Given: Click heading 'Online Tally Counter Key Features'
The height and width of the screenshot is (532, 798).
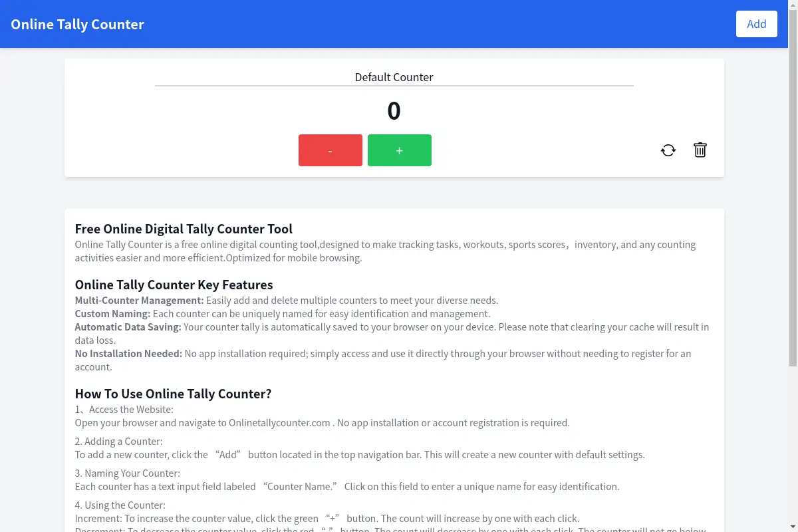Looking at the screenshot, I should [174, 285].
